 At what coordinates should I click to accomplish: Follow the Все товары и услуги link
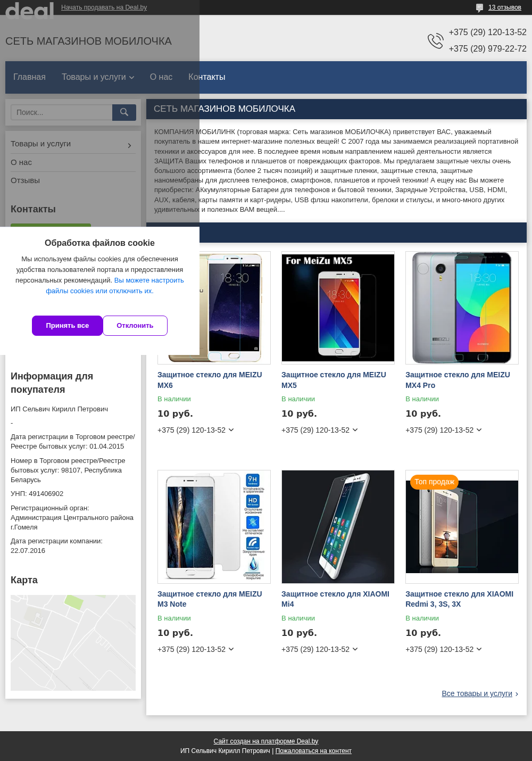477,693
